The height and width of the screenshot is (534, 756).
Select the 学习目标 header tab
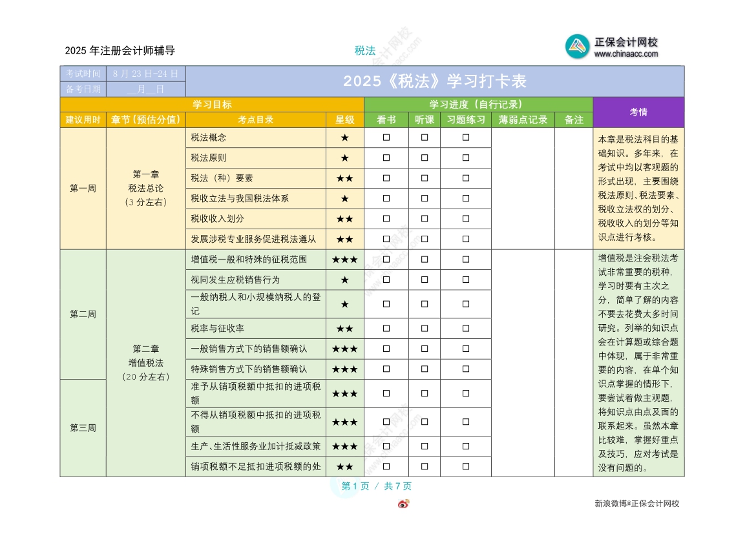pyautogui.click(x=212, y=105)
